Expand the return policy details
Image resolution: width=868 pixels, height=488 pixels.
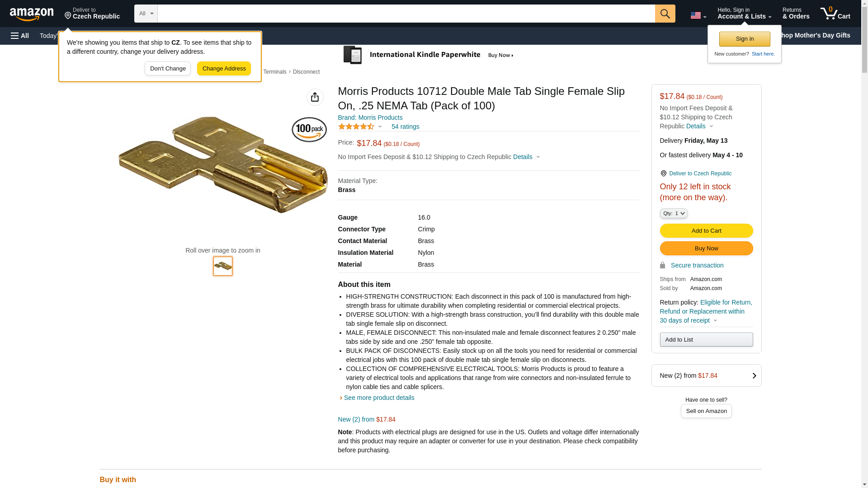click(x=706, y=311)
